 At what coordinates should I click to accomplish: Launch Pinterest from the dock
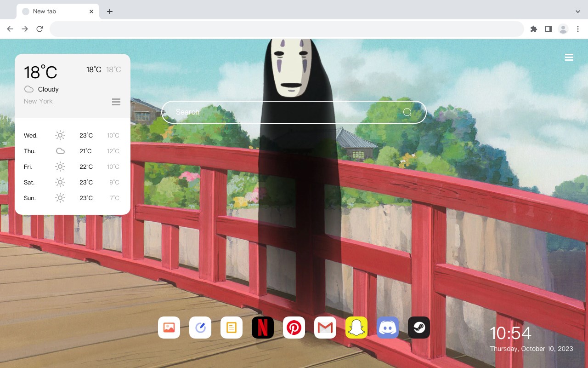coord(294,328)
